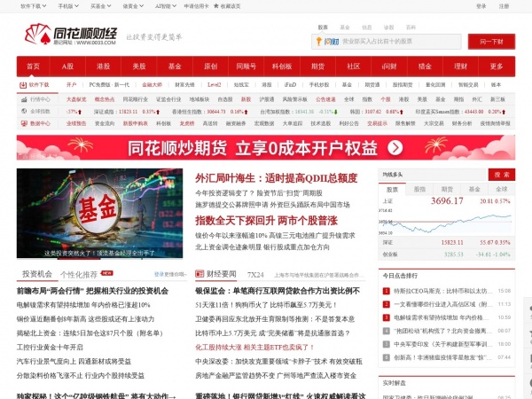Click the 开户 link in software row
This screenshot has width=532, height=399.
click(71, 85)
